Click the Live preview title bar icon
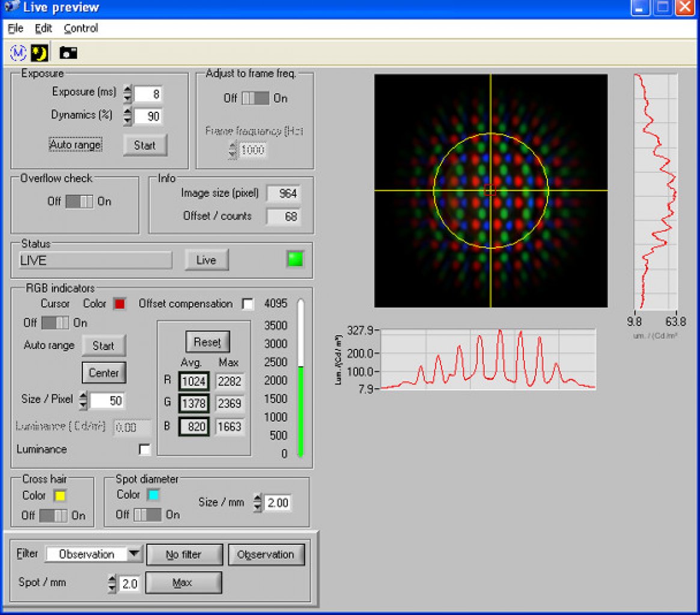The height and width of the screenshot is (615, 700). pos(11,7)
